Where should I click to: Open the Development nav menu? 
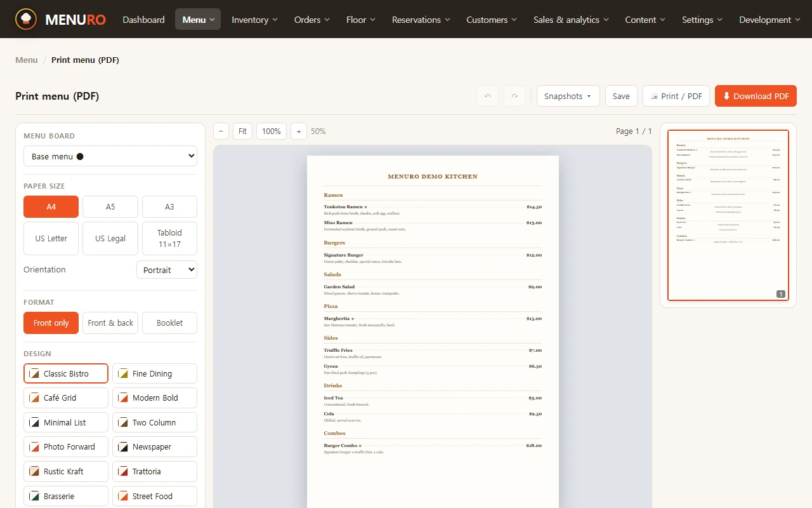click(x=769, y=20)
